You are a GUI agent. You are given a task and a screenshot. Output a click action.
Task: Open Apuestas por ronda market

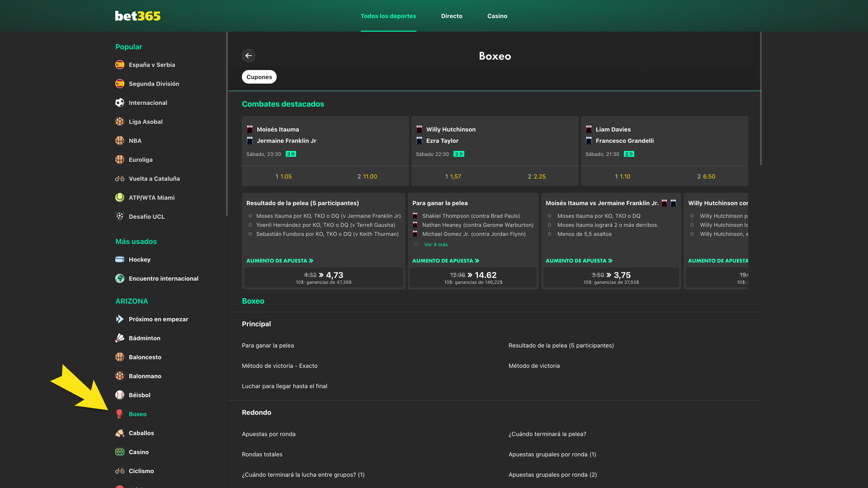(x=269, y=434)
